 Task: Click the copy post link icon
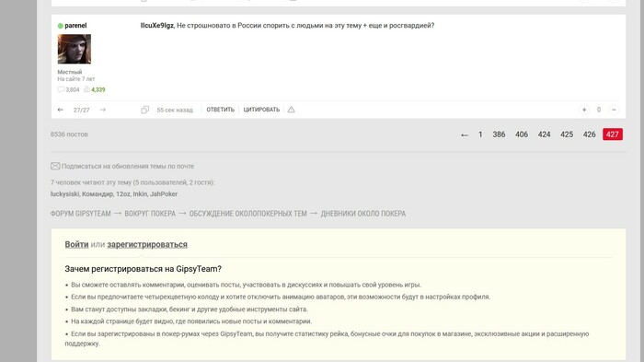coord(144,110)
